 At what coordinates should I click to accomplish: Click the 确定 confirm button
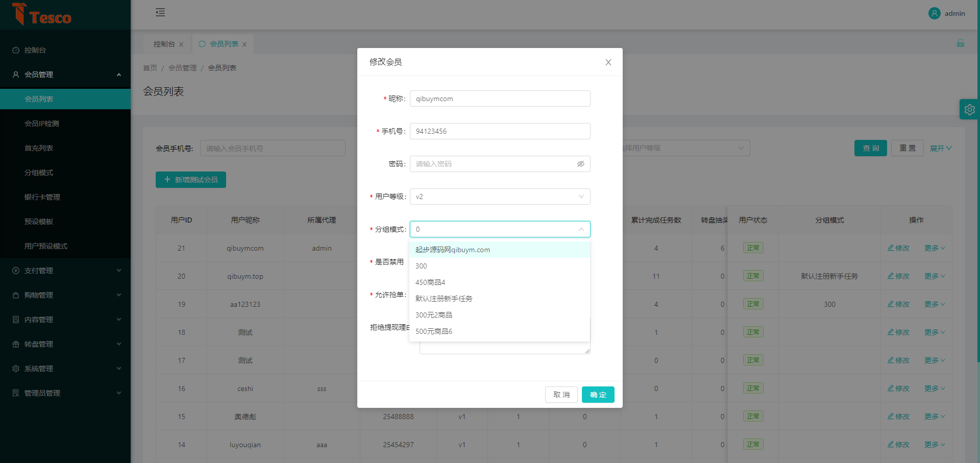pos(598,395)
